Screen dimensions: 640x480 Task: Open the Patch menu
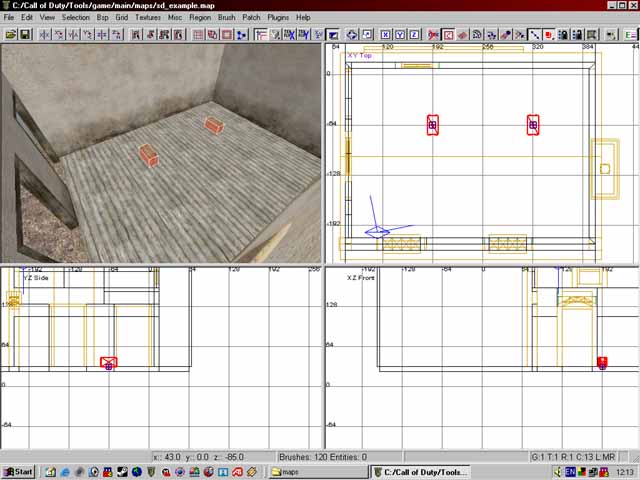click(251, 17)
